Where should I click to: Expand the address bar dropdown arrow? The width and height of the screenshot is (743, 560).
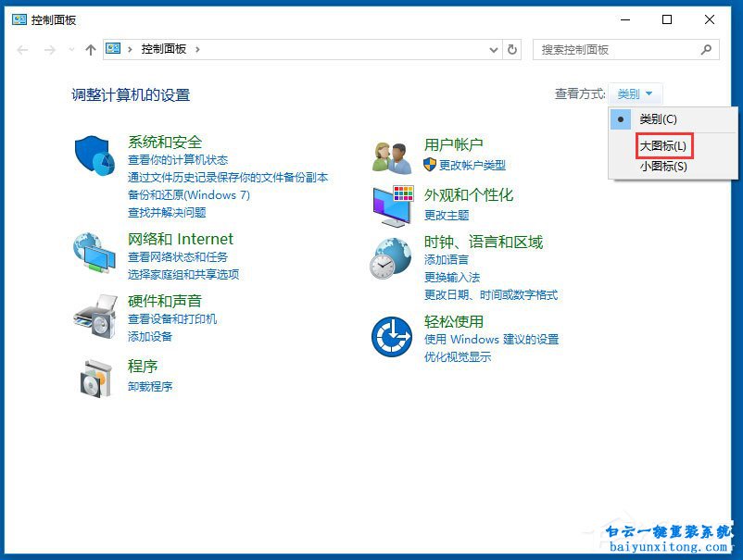click(494, 49)
